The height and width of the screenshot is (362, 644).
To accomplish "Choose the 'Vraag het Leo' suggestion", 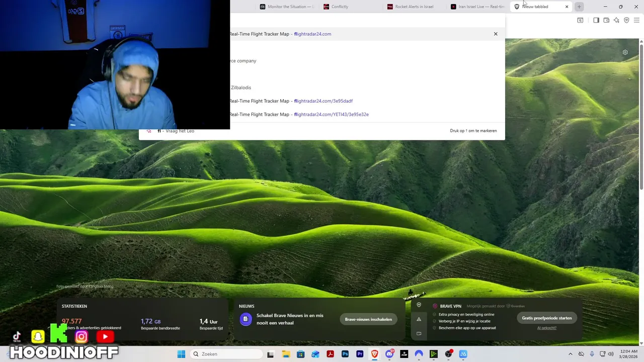I will pyautogui.click(x=322, y=131).
